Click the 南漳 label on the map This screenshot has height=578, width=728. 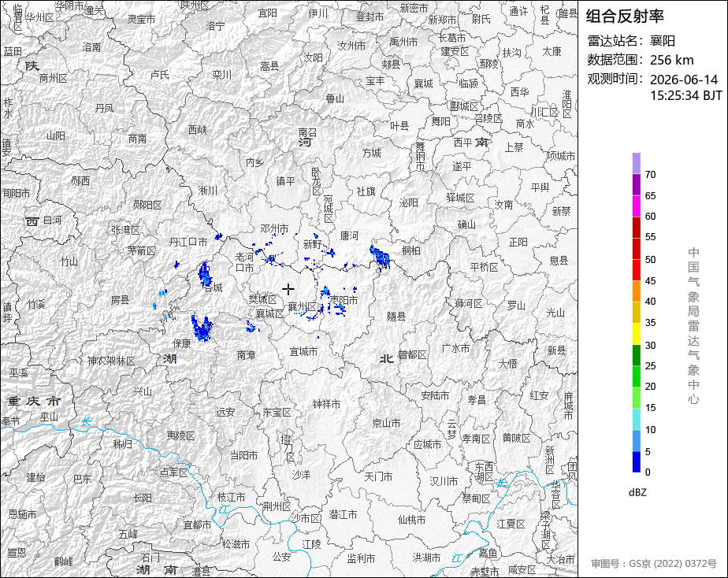pos(246,355)
